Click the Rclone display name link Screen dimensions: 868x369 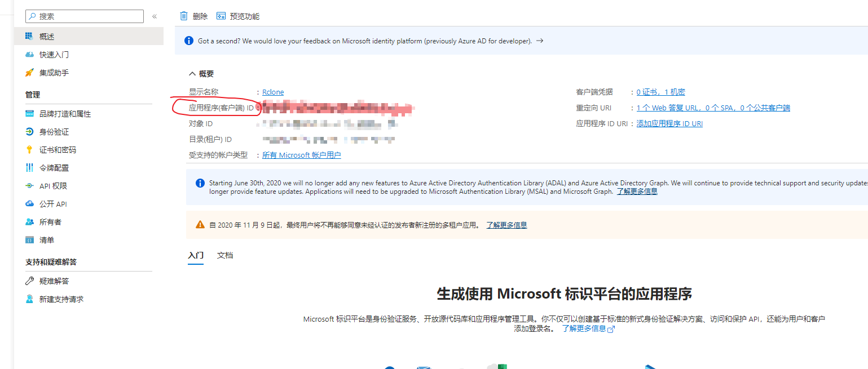(x=273, y=92)
